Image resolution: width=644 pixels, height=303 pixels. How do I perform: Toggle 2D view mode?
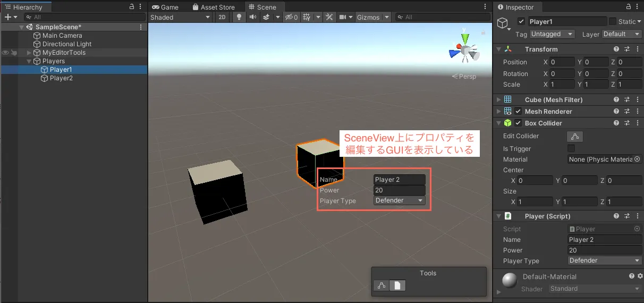222,17
